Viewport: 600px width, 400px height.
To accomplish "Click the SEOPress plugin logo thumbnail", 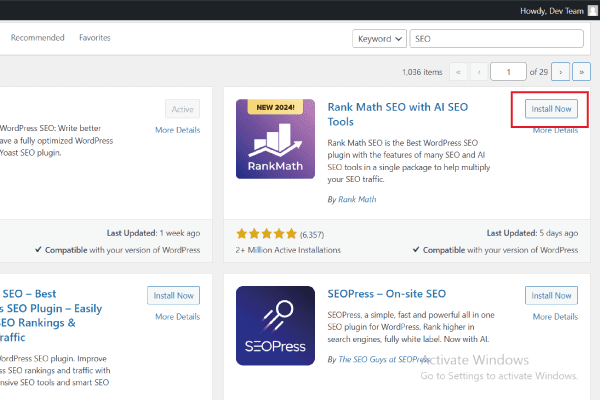I will pos(276,326).
